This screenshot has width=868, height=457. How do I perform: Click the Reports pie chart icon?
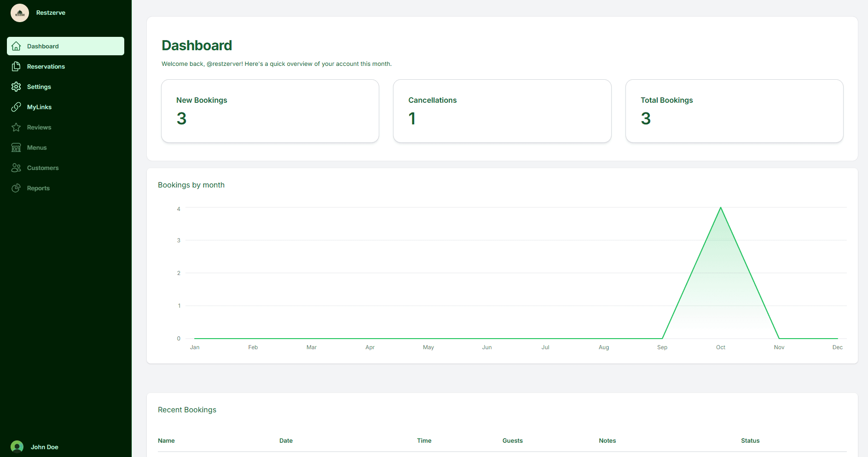point(16,188)
